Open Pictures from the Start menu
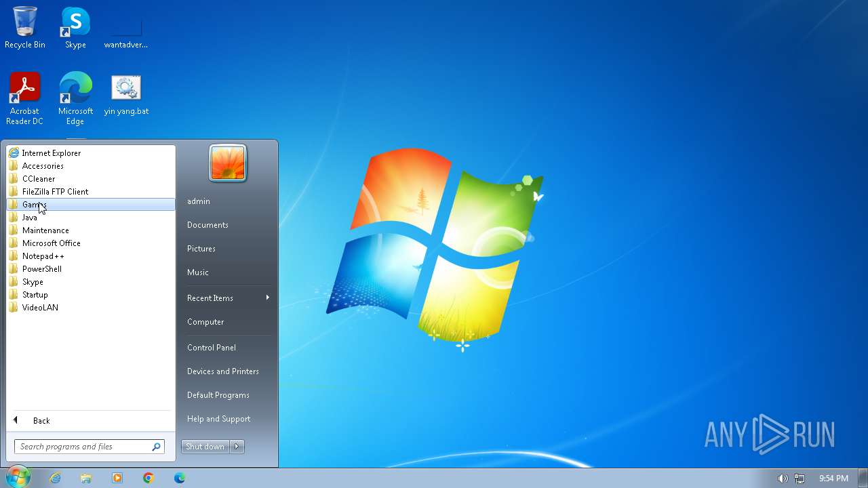The height and width of the screenshot is (488, 868). [x=227, y=249]
